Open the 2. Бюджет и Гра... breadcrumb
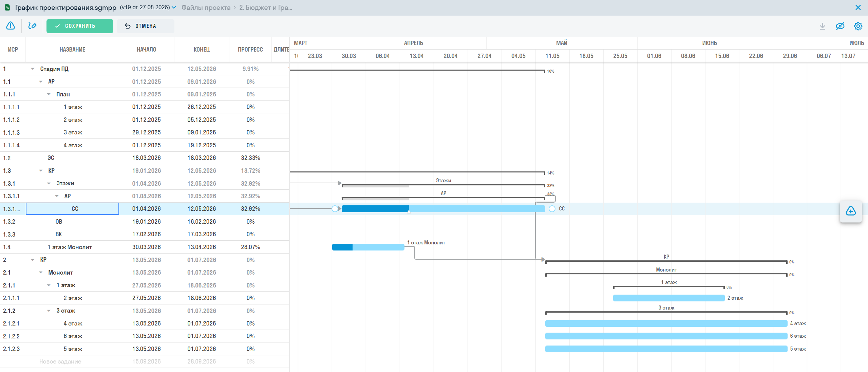Image resolution: width=868 pixels, height=372 pixels. point(266,7)
